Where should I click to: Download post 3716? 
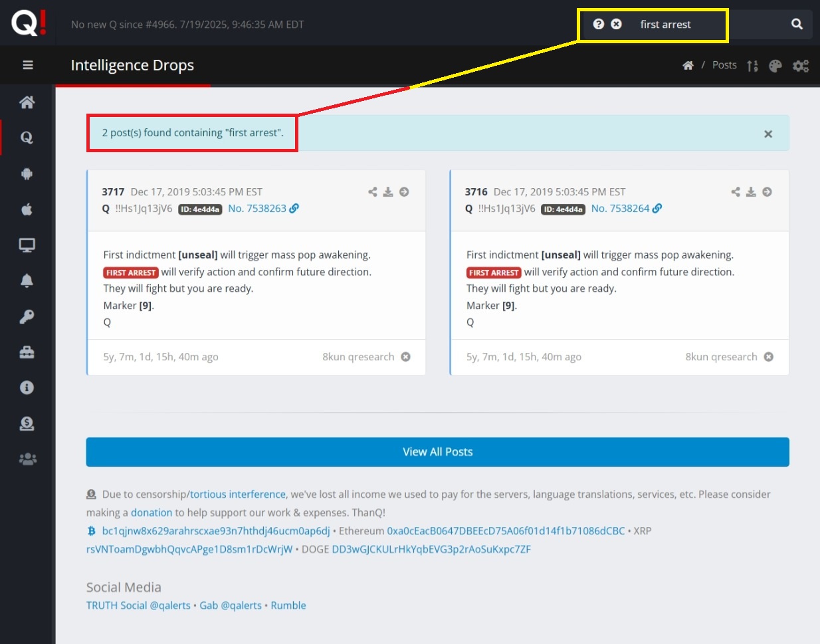pyautogui.click(x=751, y=192)
